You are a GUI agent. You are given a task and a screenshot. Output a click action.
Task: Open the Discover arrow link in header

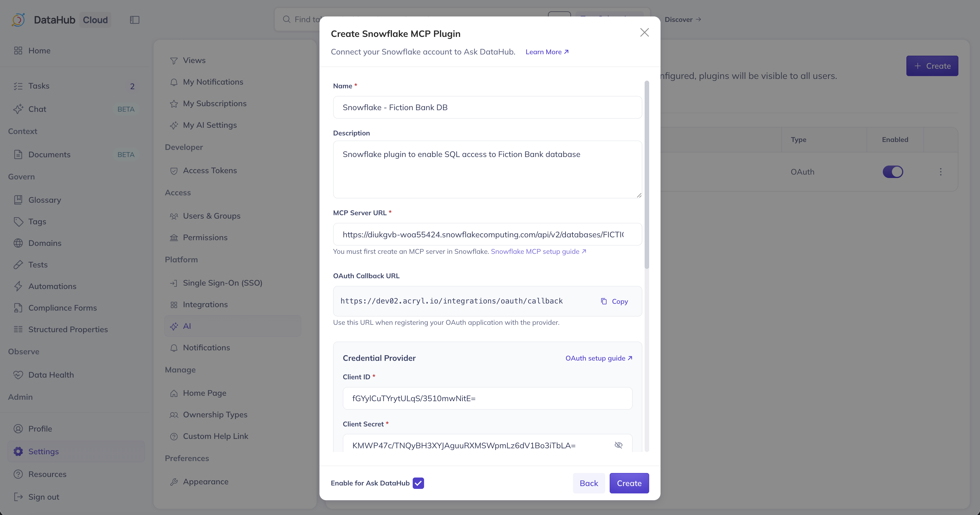[x=682, y=19]
